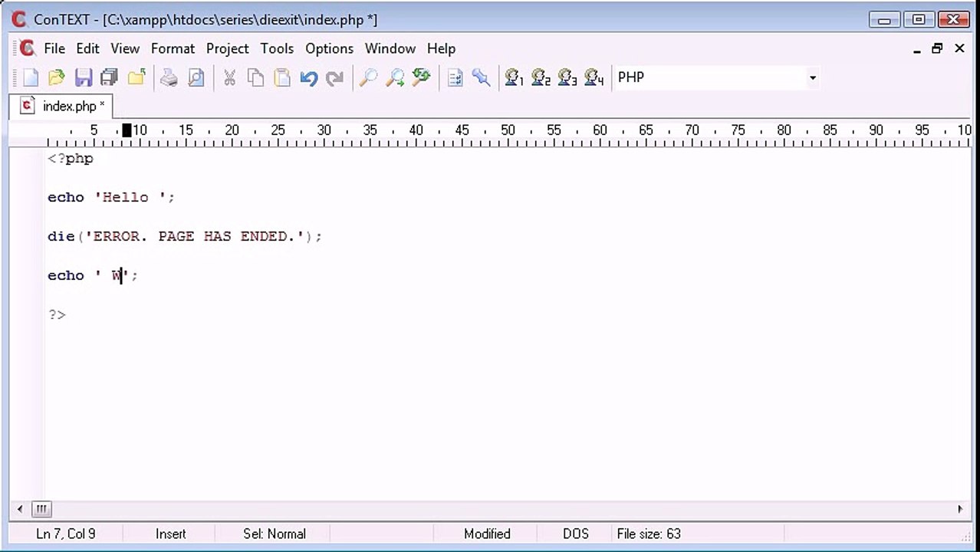Click the die('ERROR. PAGE HAS ENDED.') line
The image size is (980, 552).
pyautogui.click(x=185, y=236)
